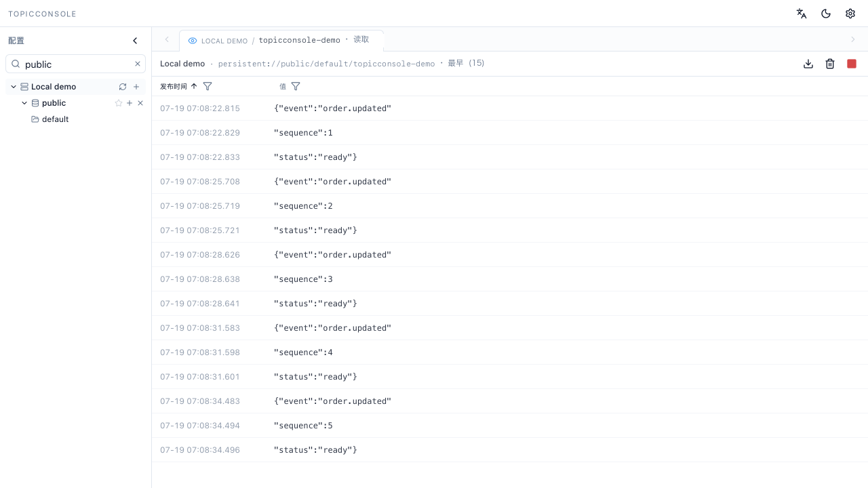This screenshot has width=868, height=488.
Task: Open the language translation switcher
Action: (x=802, y=14)
